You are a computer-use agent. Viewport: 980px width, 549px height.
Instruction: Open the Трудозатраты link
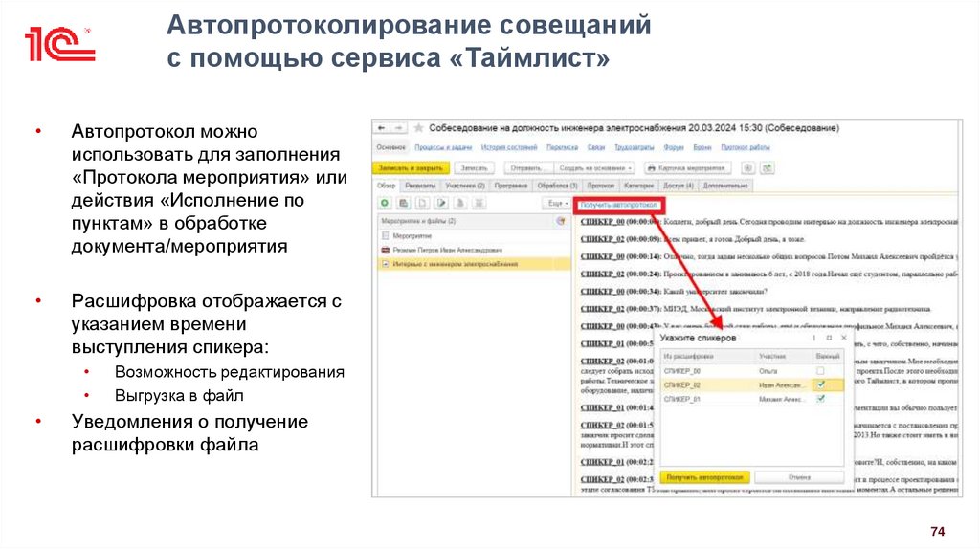tap(635, 147)
